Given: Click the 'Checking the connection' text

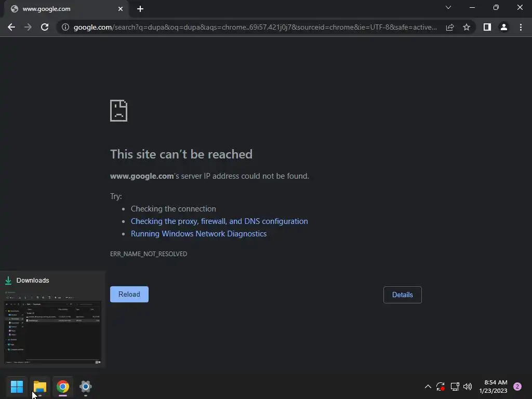Looking at the screenshot, I should point(174,209).
